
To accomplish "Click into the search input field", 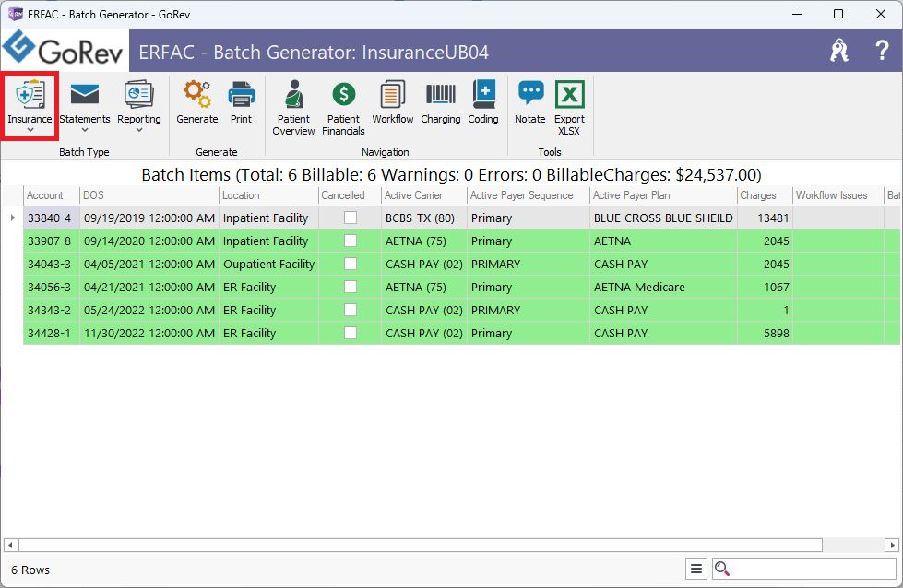I will (812, 569).
